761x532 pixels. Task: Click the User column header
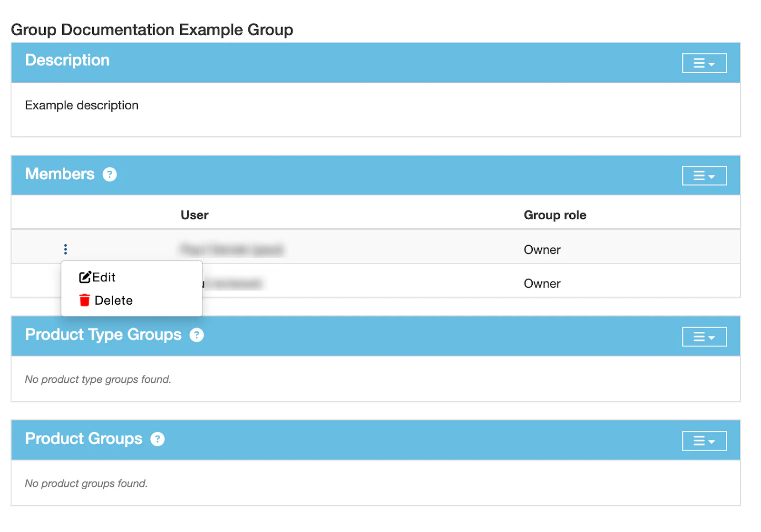[x=195, y=215]
